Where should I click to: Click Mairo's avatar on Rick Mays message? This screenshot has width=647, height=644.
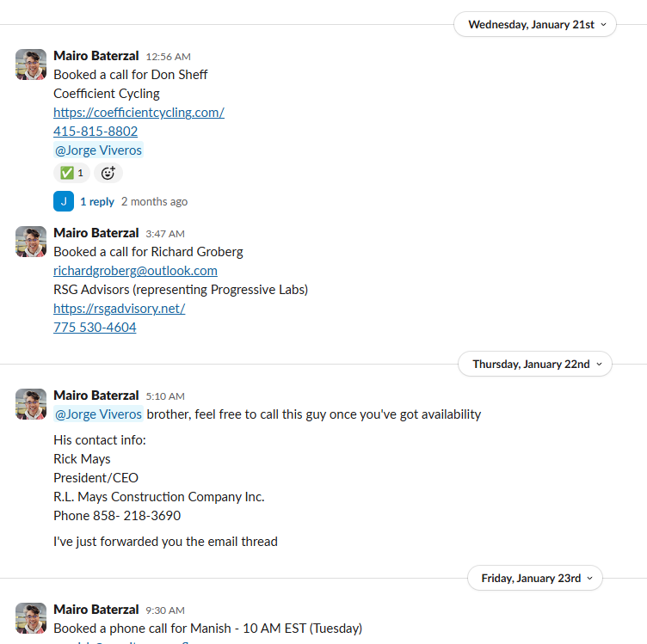(31, 404)
